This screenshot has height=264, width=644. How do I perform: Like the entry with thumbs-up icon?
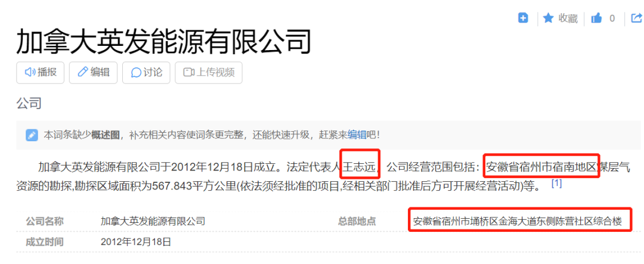(x=596, y=18)
